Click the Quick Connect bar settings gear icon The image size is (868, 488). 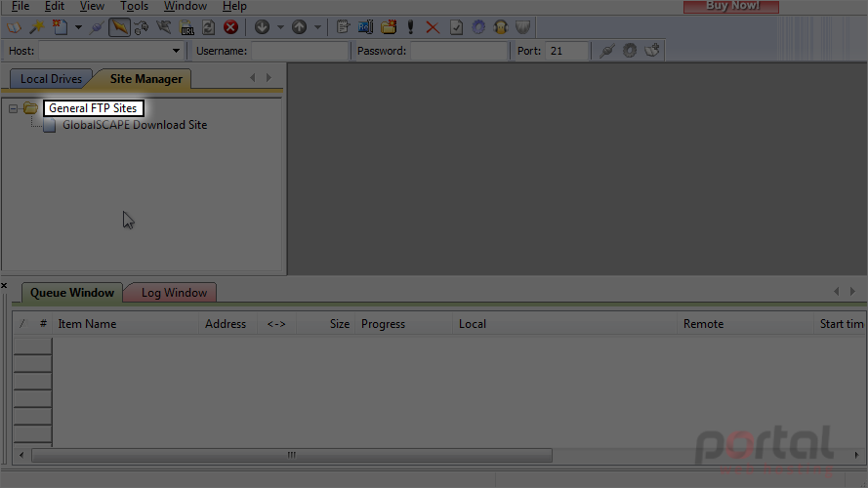click(630, 51)
